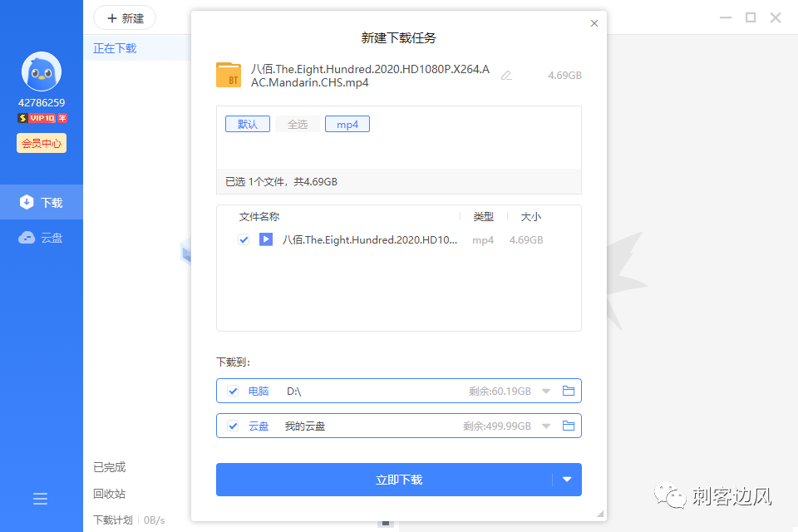Select the mp4 file type filter
The width and height of the screenshot is (798, 532).
click(x=347, y=122)
